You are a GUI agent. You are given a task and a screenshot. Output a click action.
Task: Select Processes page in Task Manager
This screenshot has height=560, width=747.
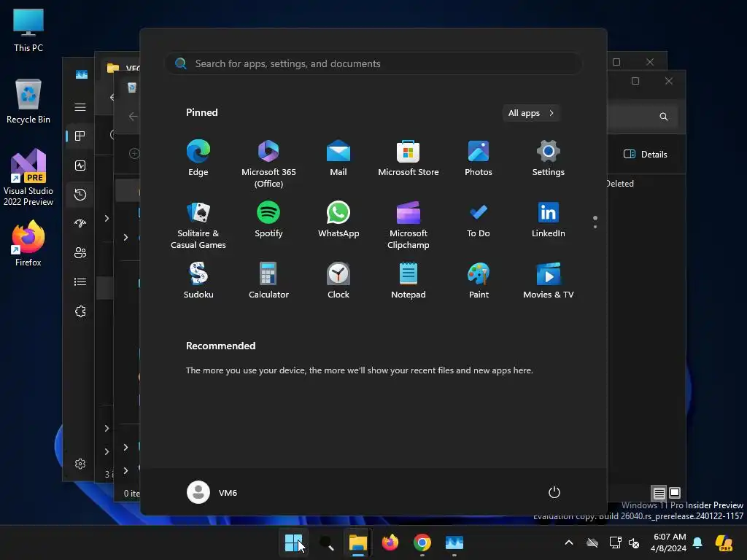[80, 136]
